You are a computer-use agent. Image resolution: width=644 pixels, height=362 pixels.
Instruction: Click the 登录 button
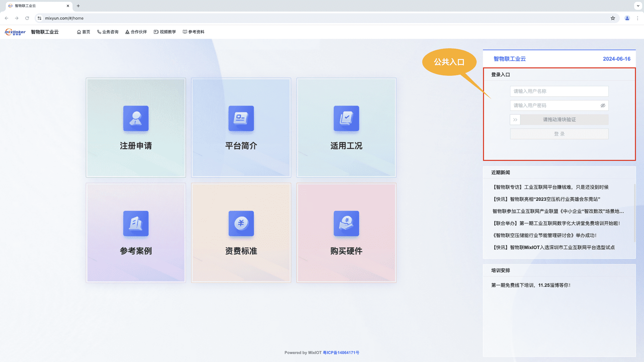(x=559, y=134)
